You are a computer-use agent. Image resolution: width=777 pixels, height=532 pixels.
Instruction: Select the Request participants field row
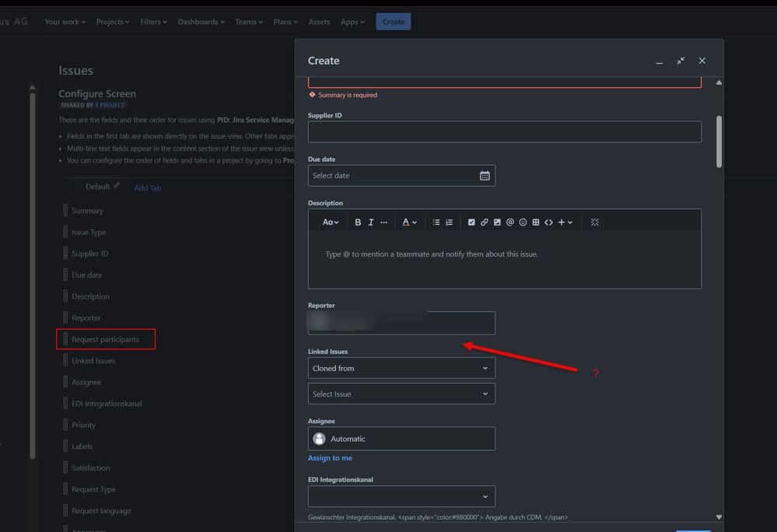tap(106, 339)
